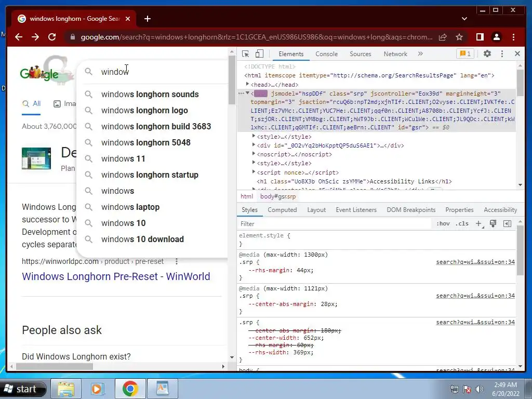
Task: Open the Event Listeners tab
Action: coord(356,210)
